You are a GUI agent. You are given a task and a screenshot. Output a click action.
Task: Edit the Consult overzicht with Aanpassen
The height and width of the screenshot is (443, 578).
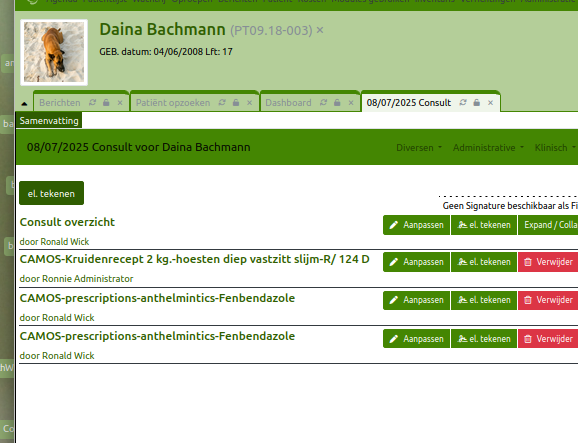[417, 225]
